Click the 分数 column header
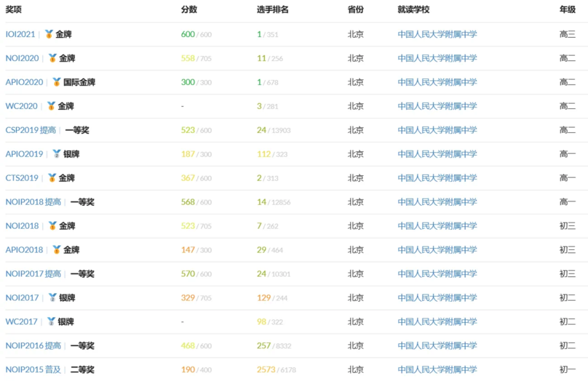The image size is (588, 381). click(189, 10)
